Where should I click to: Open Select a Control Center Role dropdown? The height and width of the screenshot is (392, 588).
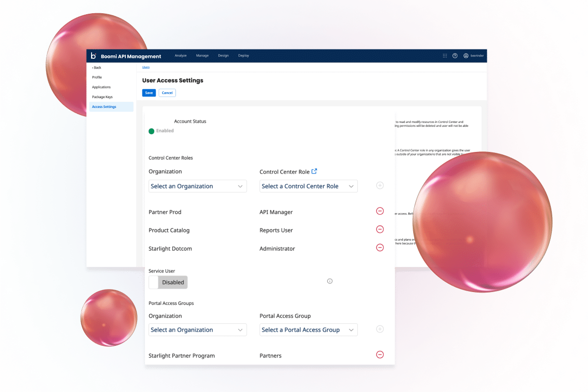pyautogui.click(x=308, y=186)
